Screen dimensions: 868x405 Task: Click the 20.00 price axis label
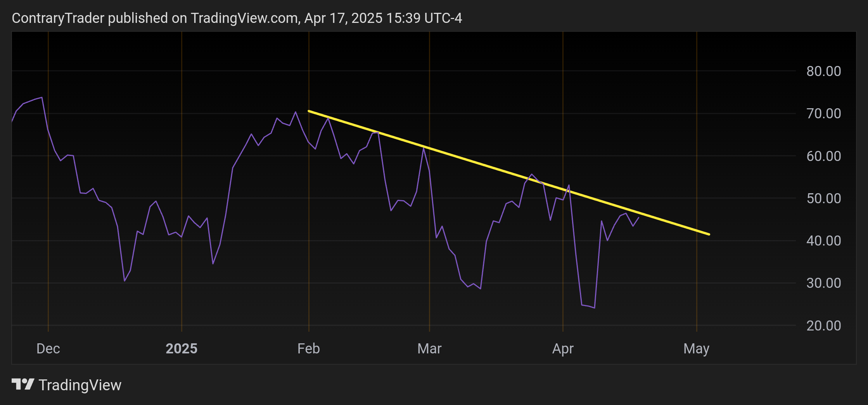[x=824, y=325]
